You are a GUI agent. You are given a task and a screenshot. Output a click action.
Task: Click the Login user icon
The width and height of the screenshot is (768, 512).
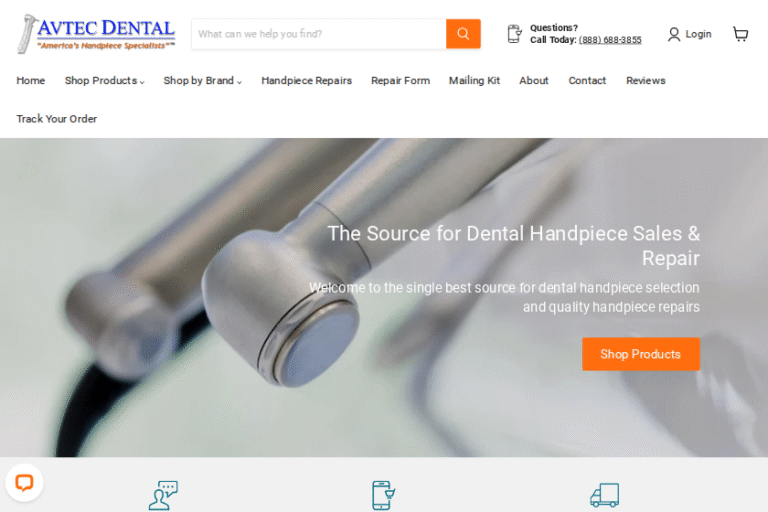pyautogui.click(x=674, y=34)
